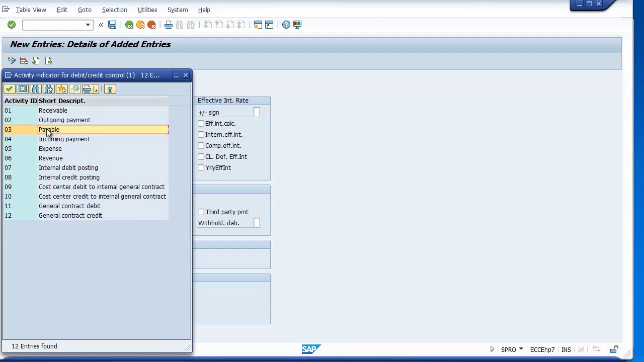The width and height of the screenshot is (644, 362).
Task: Open the Utilities menu
Action: point(147,10)
